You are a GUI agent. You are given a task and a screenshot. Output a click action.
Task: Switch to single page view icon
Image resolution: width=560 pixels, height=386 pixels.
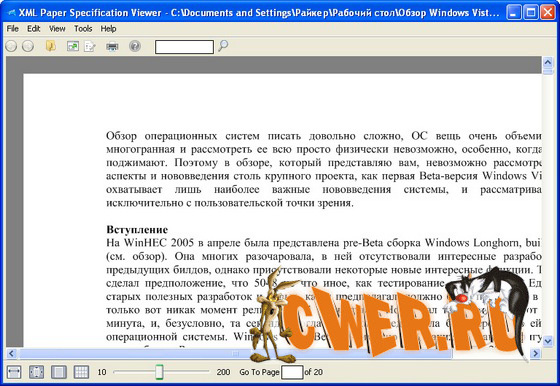pos(59,372)
